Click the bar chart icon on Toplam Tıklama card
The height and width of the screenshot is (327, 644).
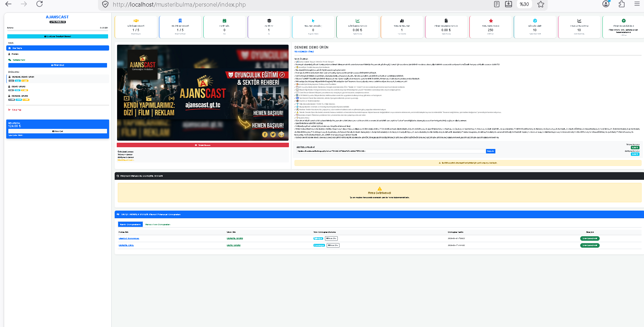pos(402,21)
